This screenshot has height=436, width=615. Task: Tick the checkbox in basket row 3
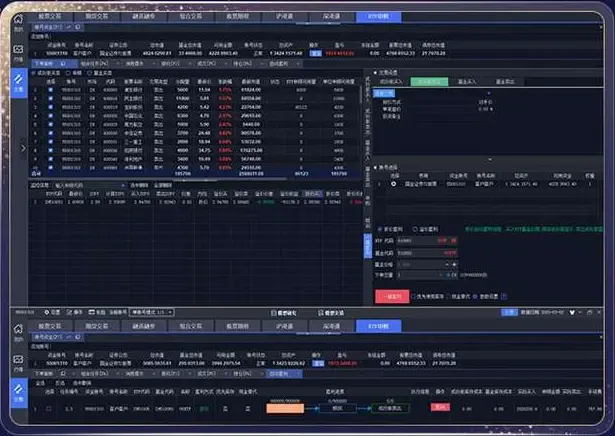(x=50, y=107)
